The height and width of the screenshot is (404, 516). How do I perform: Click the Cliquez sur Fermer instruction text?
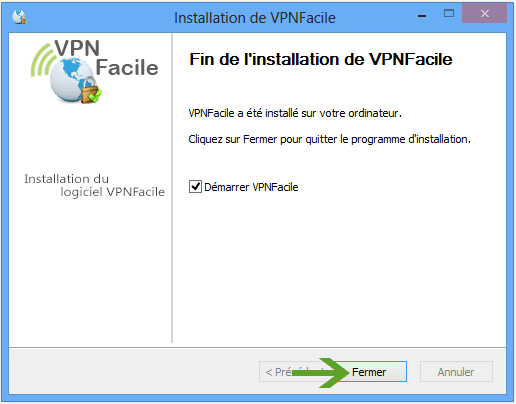tap(329, 139)
